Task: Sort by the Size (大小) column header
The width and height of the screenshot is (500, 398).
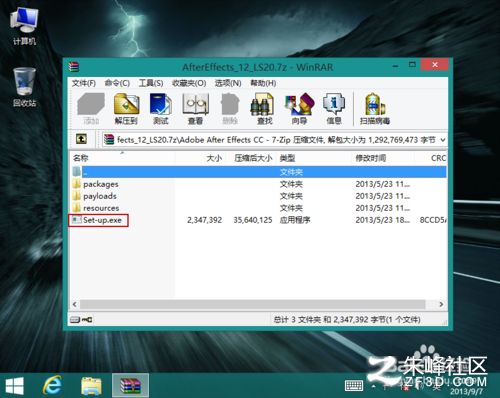Action: pyautogui.click(x=214, y=158)
